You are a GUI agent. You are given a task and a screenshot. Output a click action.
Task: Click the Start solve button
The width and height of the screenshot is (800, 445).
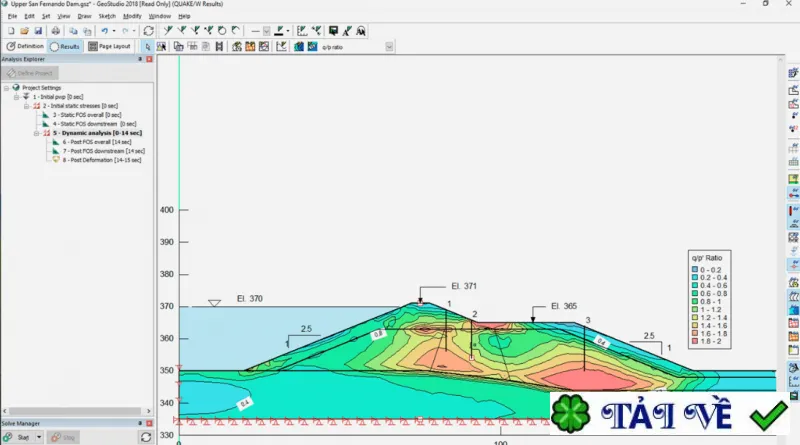(x=17, y=437)
